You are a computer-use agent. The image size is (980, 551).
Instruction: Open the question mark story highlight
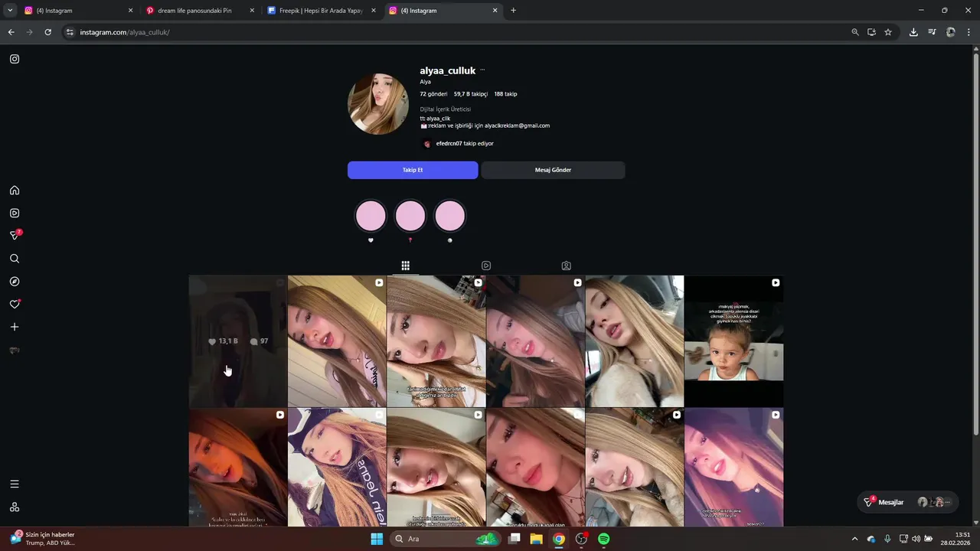tap(410, 216)
